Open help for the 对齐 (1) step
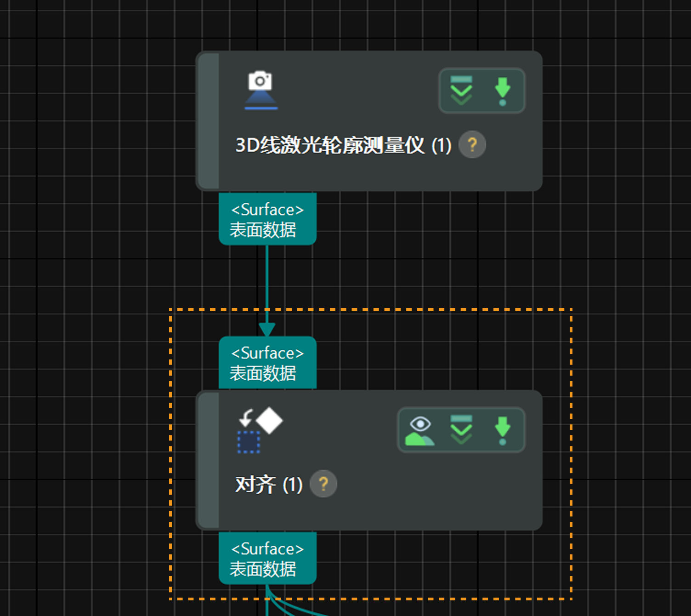 pyautogui.click(x=323, y=484)
